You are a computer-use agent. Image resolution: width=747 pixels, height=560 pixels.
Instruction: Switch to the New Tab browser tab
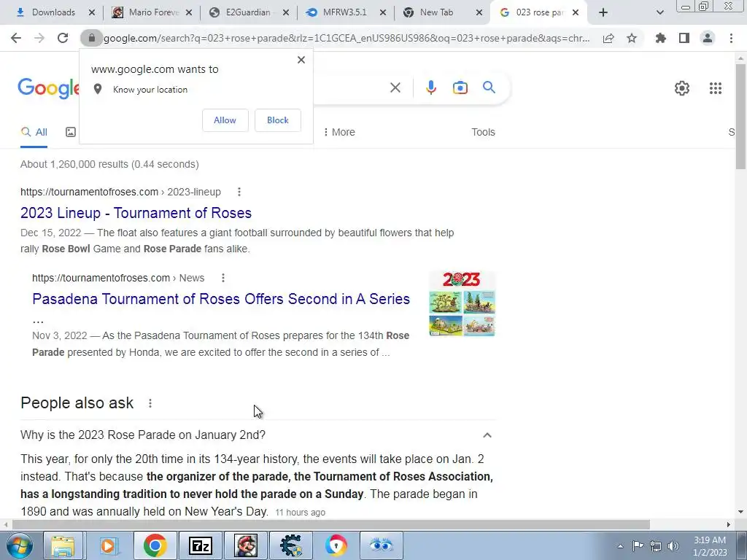pyautogui.click(x=438, y=12)
